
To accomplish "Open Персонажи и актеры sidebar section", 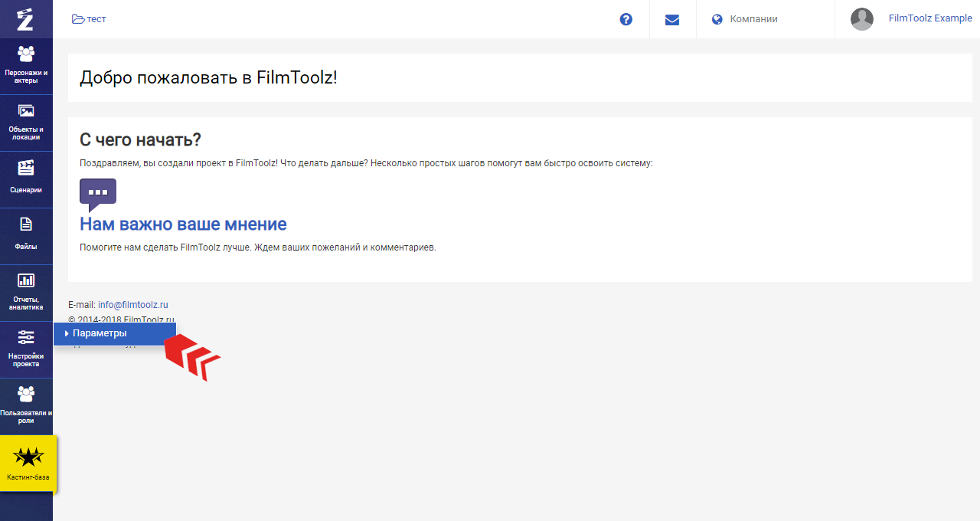I will pos(26,66).
